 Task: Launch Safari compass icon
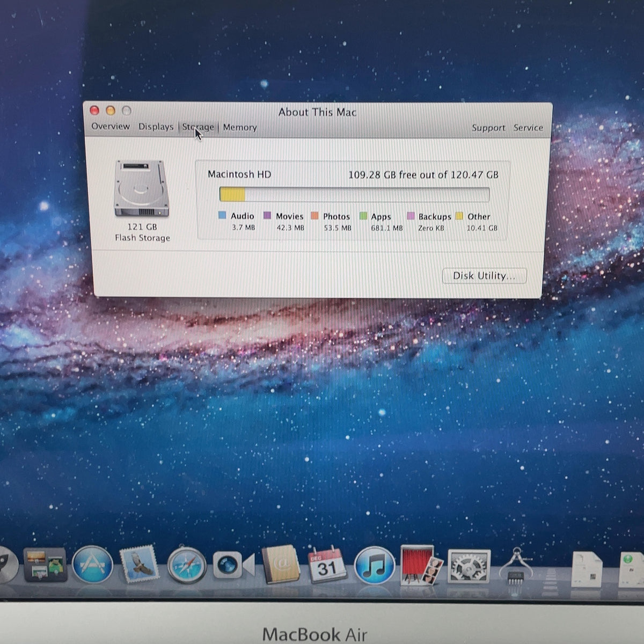[x=187, y=565]
